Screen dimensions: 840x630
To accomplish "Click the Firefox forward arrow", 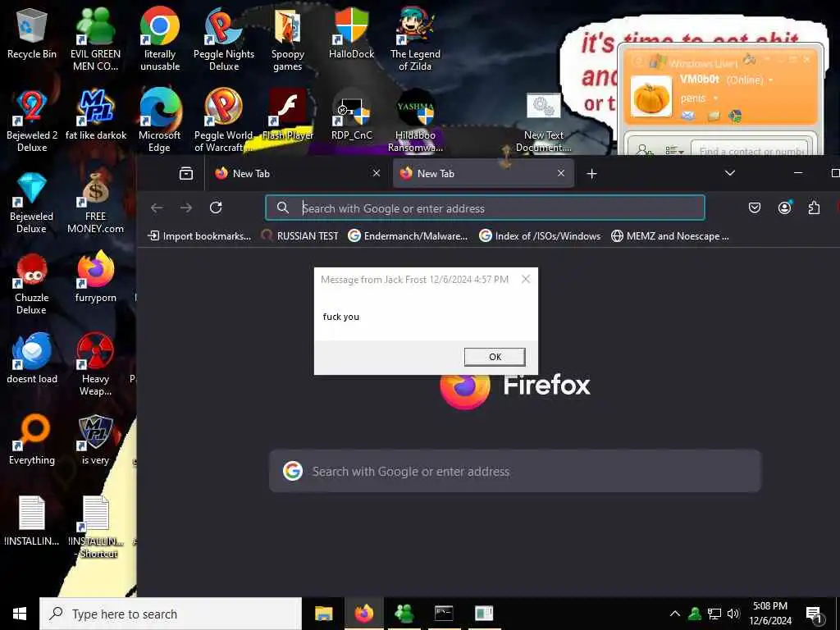I will tap(186, 208).
